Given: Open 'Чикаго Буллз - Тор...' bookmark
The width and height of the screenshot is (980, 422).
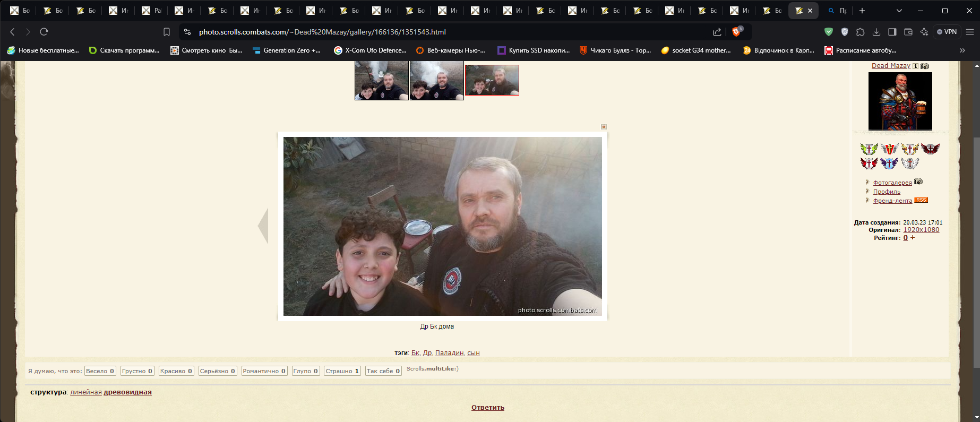Looking at the screenshot, I should click(615, 50).
